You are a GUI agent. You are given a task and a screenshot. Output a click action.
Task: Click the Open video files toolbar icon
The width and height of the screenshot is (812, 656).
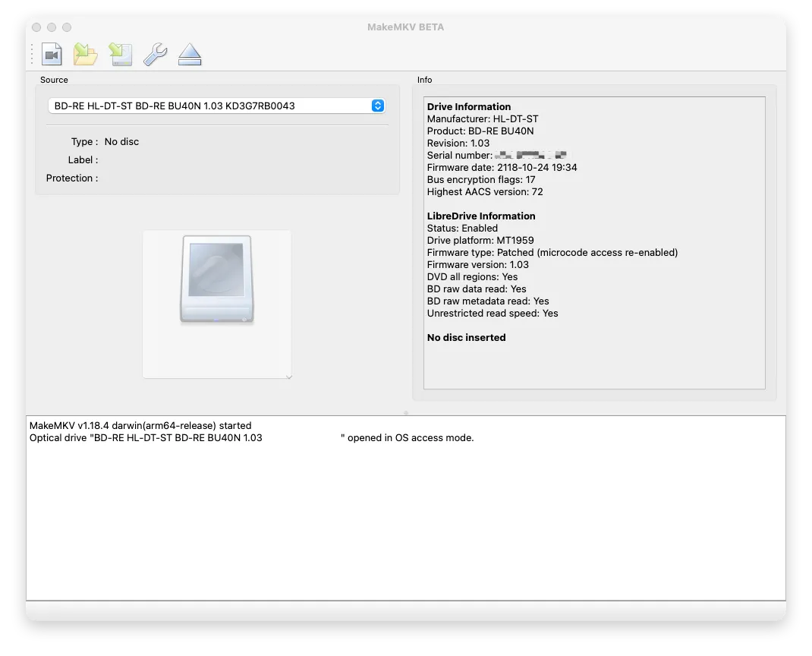(52, 55)
